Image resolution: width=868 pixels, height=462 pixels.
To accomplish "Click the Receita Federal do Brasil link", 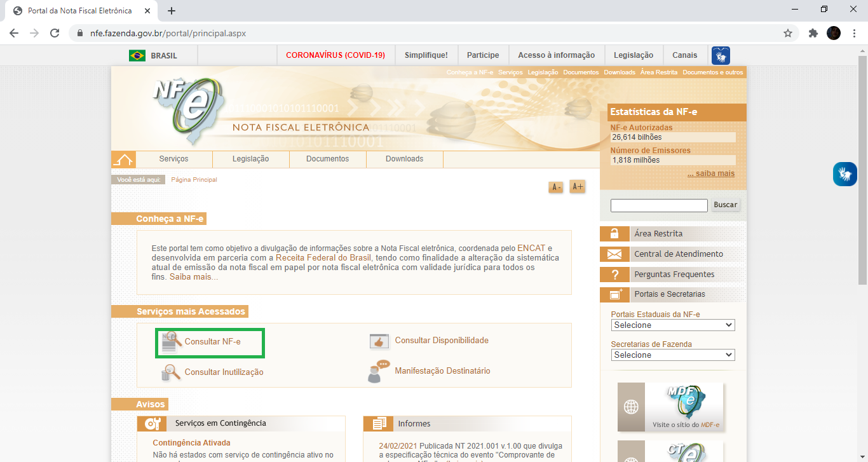I will [x=324, y=258].
